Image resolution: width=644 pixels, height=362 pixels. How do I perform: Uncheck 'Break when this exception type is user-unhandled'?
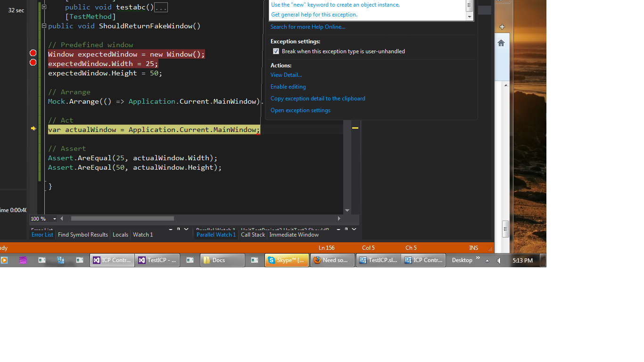click(x=276, y=51)
